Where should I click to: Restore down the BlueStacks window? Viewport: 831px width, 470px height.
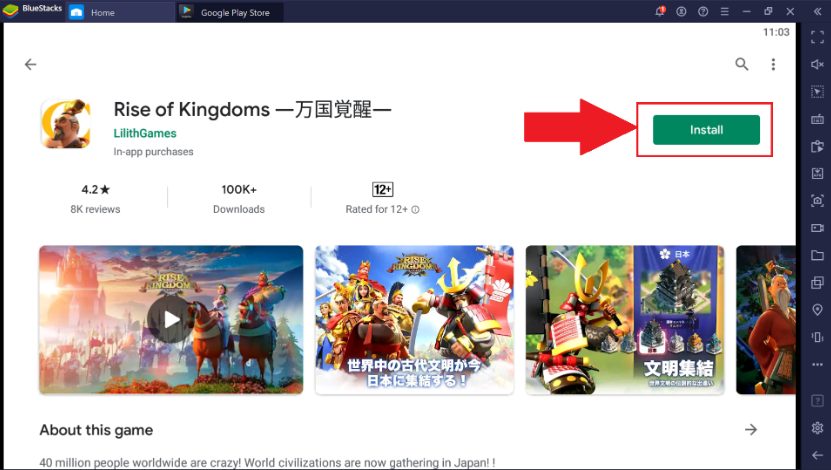tap(768, 11)
